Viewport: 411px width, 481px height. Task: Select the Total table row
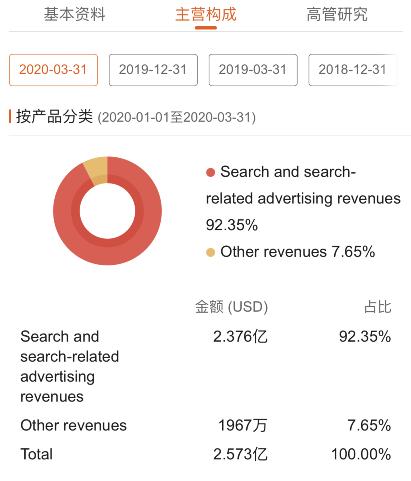point(206,454)
